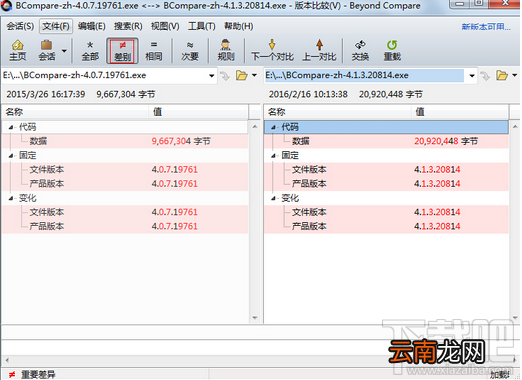Jump to 上一对比 previous difference

click(x=319, y=50)
